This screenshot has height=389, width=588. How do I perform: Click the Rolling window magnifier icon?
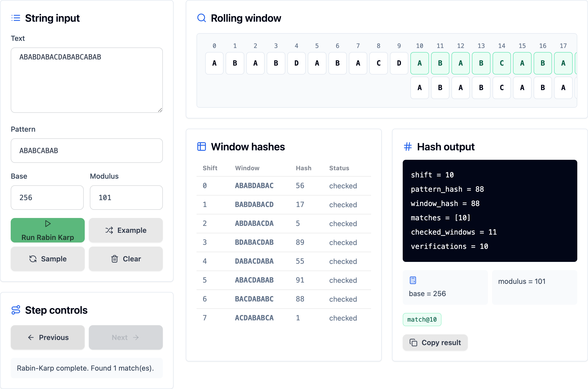202,18
